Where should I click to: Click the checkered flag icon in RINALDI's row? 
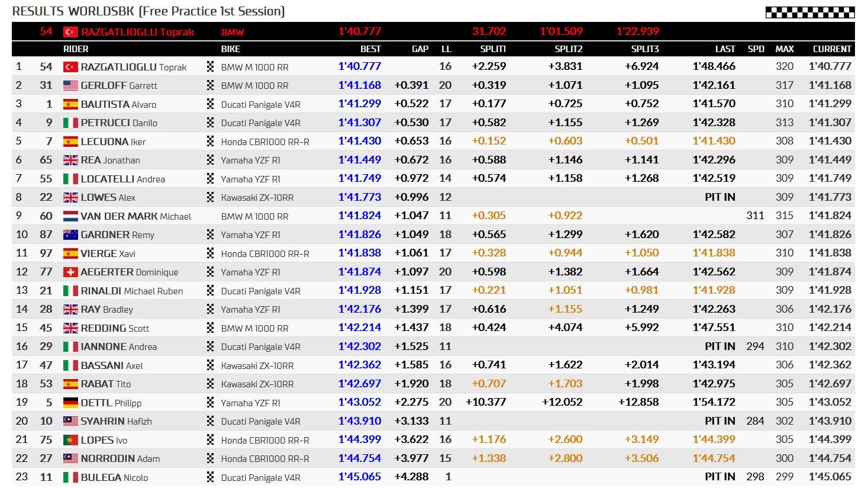tap(210, 291)
